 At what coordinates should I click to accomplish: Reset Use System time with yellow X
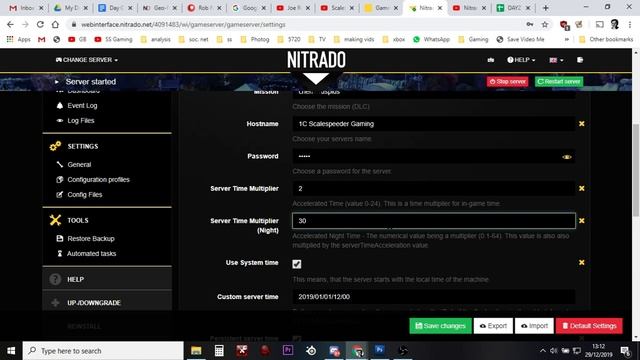[582, 262]
